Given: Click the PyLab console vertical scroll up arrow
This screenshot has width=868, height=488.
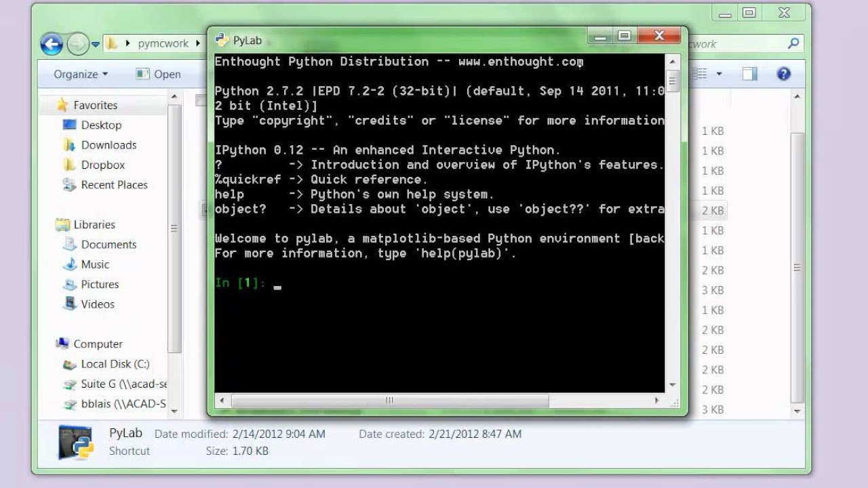Looking at the screenshot, I should pos(673,62).
